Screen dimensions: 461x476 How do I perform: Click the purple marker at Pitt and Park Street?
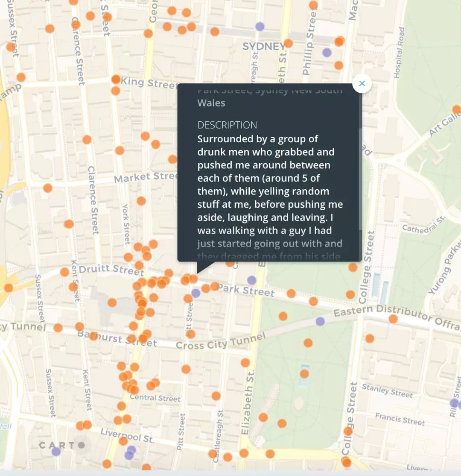pyautogui.click(x=195, y=293)
